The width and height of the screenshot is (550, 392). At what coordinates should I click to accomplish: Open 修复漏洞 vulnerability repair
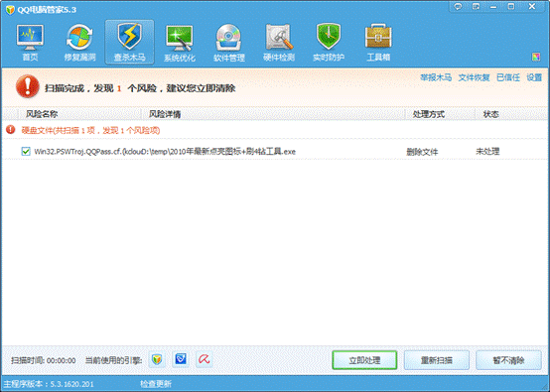tap(79, 43)
